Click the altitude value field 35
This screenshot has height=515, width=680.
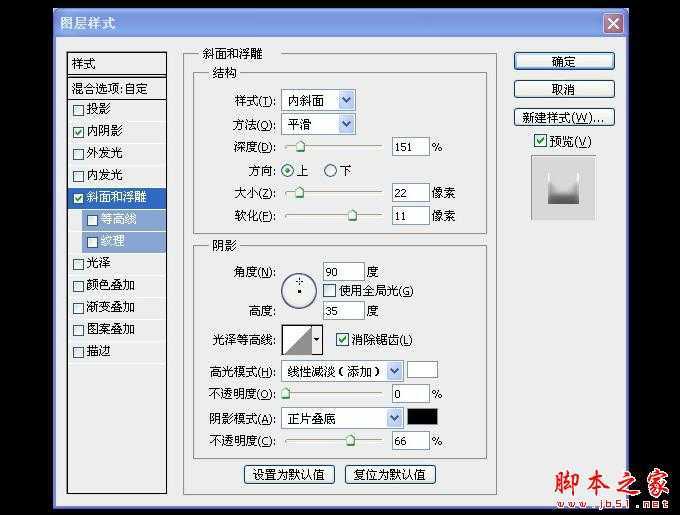(x=343, y=311)
